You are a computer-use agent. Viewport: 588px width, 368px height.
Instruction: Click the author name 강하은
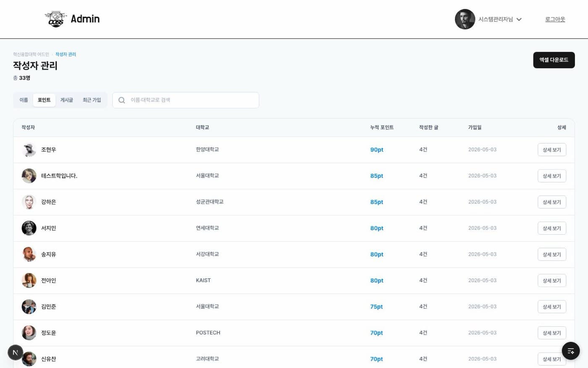[49, 202]
